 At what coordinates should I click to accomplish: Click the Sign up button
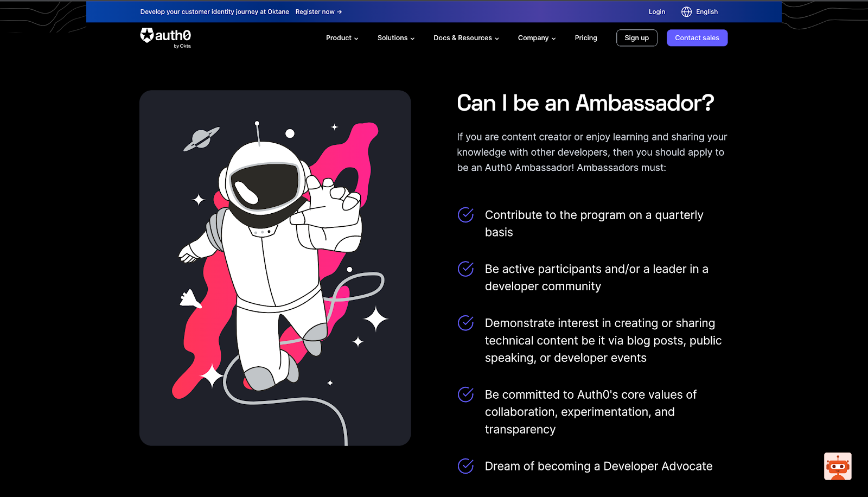(x=636, y=38)
